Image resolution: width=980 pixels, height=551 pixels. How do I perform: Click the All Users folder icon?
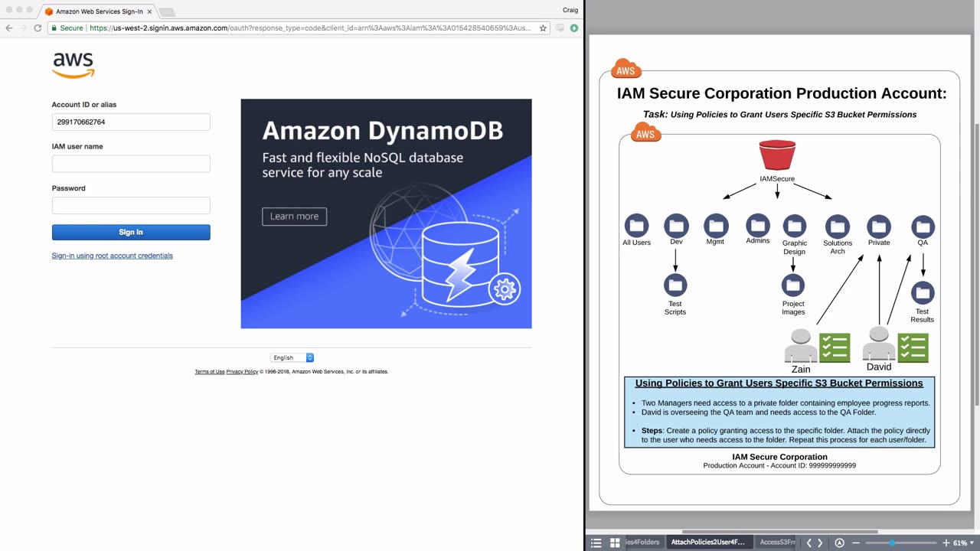coord(636,226)
